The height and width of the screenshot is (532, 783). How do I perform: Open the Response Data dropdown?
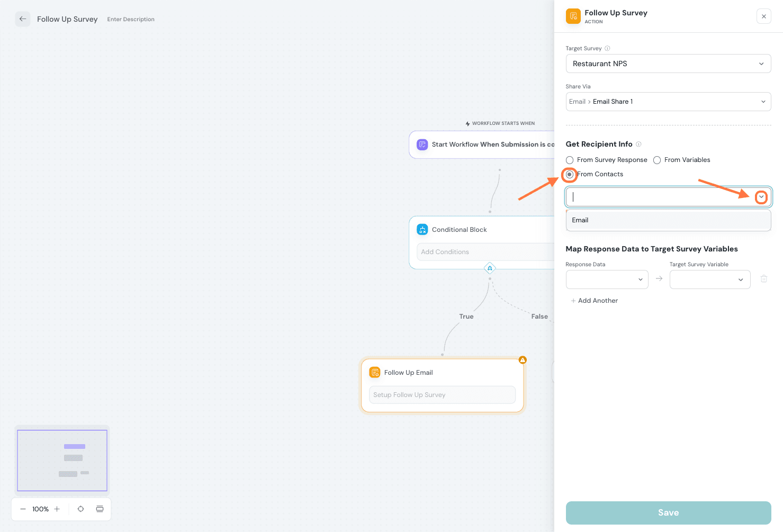[x=607, y=279]
